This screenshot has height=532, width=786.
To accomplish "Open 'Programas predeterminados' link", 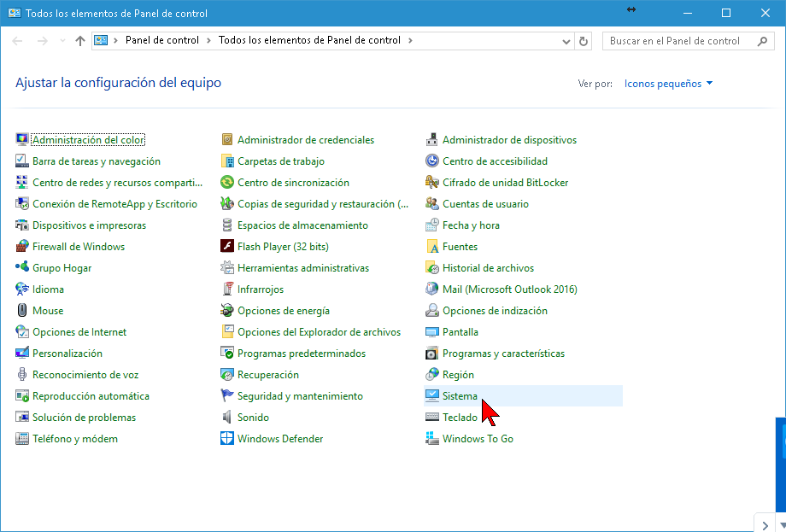I will tap(302, 354).
